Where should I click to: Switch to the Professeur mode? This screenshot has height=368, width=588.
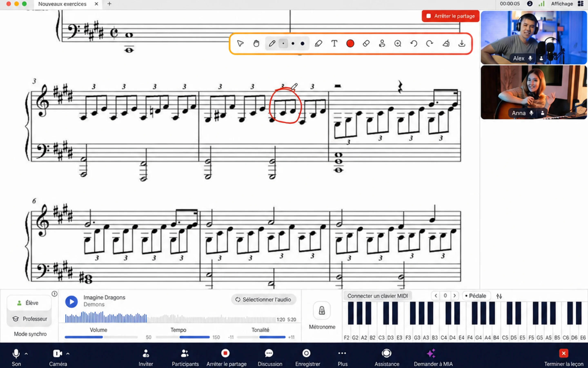29,319
